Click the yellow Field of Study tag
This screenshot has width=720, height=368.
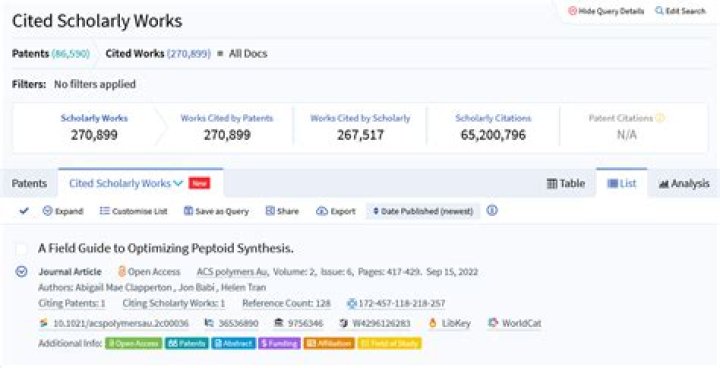(x=389, y=343)
